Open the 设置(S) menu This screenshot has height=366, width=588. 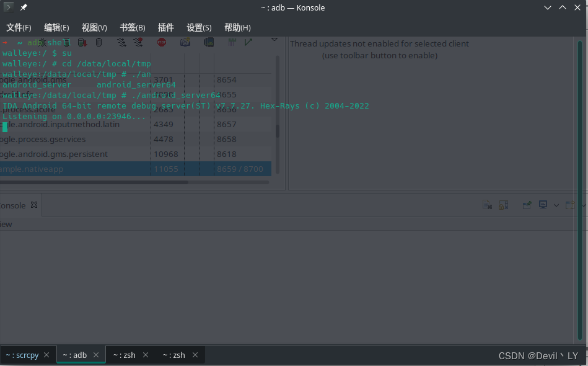199,27
